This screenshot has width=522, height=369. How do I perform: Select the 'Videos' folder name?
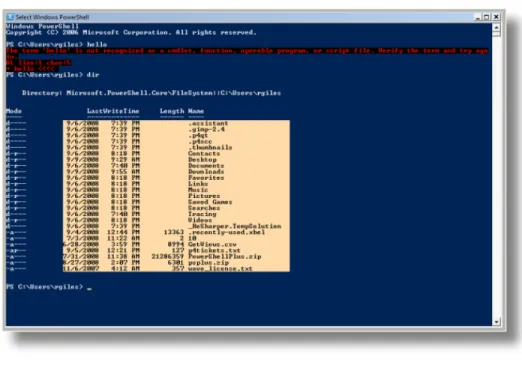(x=200, y=220)
